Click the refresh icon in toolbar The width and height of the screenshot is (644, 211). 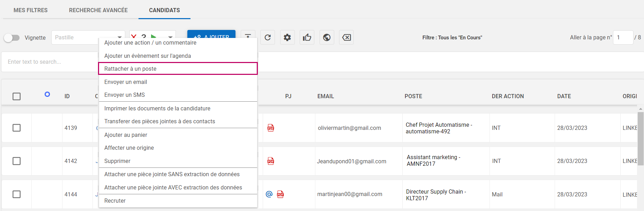268,37
